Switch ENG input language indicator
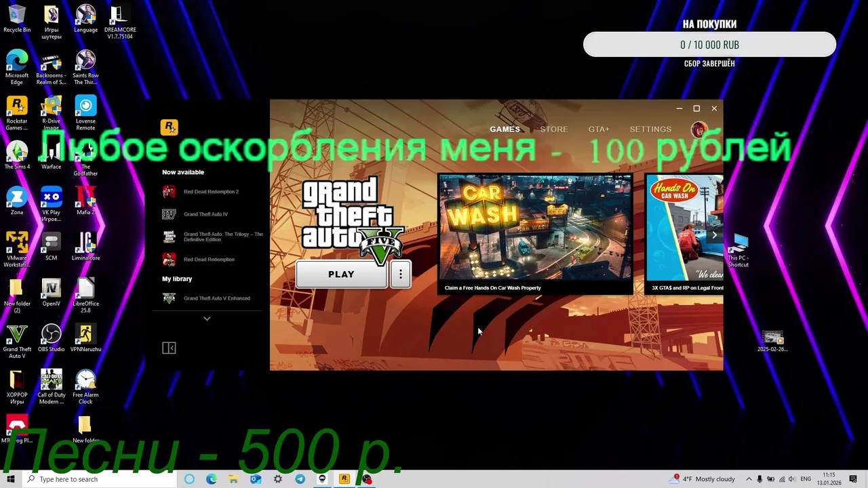This screenshot has height=488, width=868. coord(806,479)
